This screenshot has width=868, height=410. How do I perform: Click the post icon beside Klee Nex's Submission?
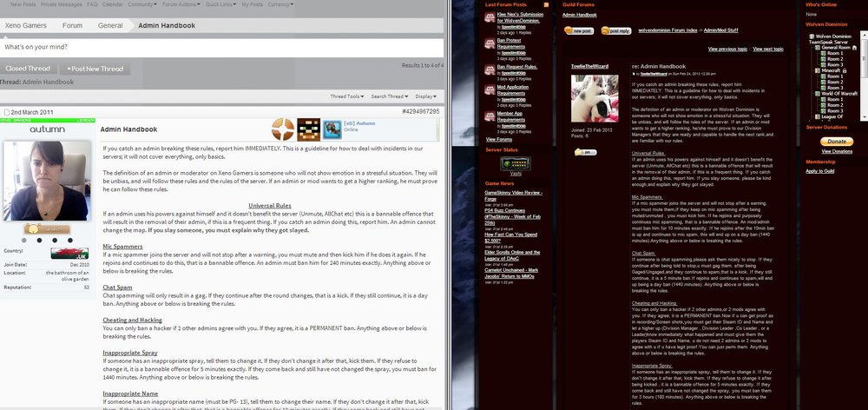click(490, 17)
